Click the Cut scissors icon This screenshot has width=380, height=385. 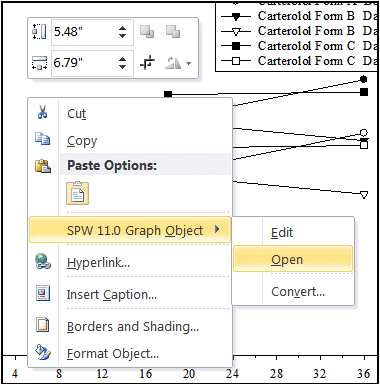[x=42, y=112]
